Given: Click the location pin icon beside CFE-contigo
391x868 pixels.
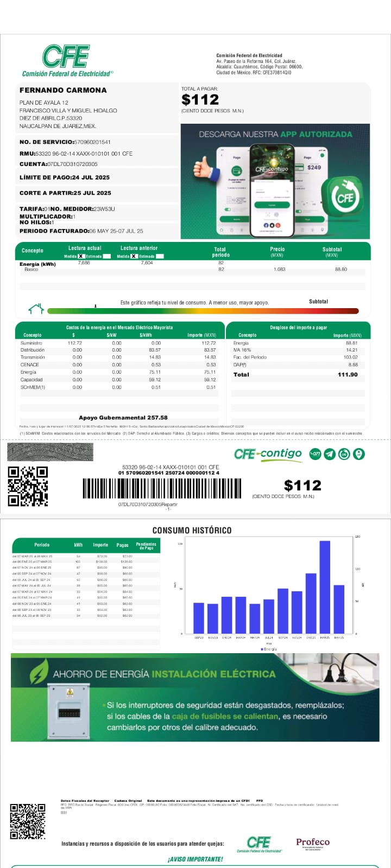Looking at the screenshot, I should point(358,454).
